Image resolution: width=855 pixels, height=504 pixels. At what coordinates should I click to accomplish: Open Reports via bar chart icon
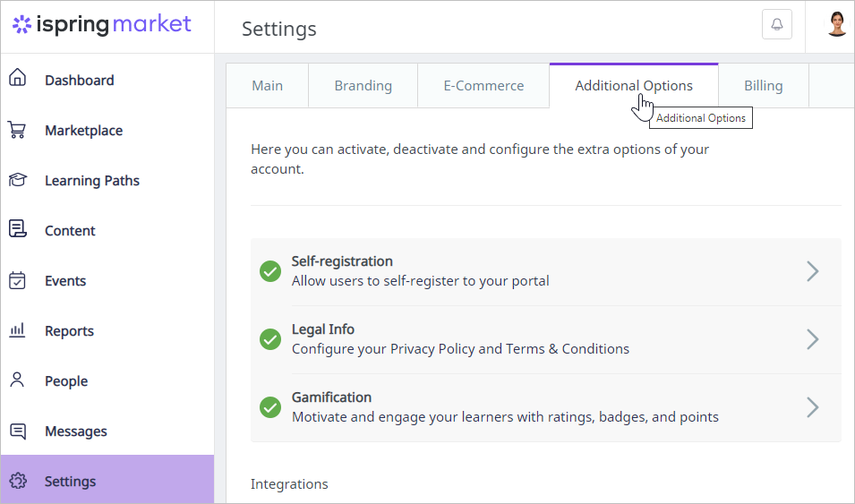[x=17, y=330]
